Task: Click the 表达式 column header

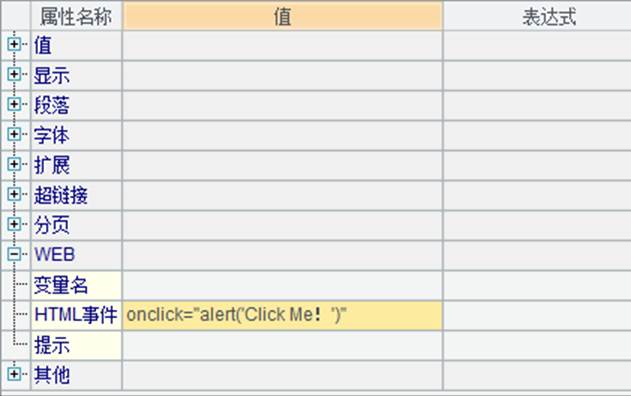Action: coord(537,16)
